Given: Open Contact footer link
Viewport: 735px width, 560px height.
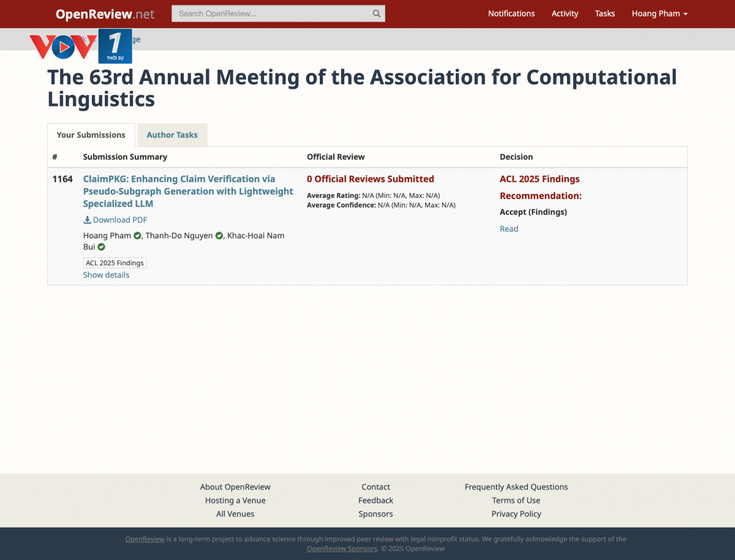Looking at the screenshot, I should pos(375,487).
